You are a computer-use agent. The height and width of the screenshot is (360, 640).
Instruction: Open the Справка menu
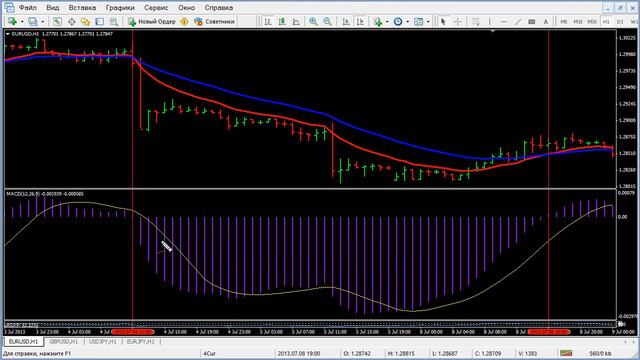point(219,8)
